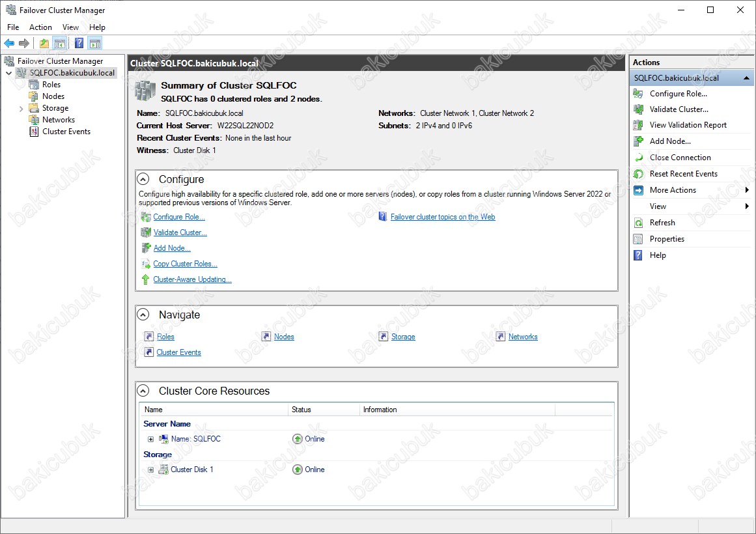The width and height of the screenshot is (756, 534).
Task: Click the Networks icon in the tree
Action: click(x=34, y=120)
